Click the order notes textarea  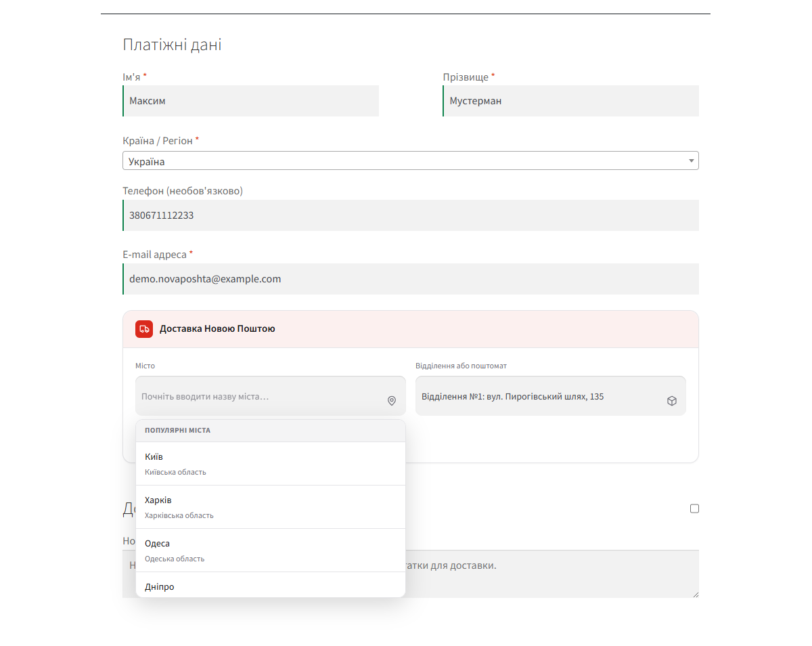tap(411, 574)
